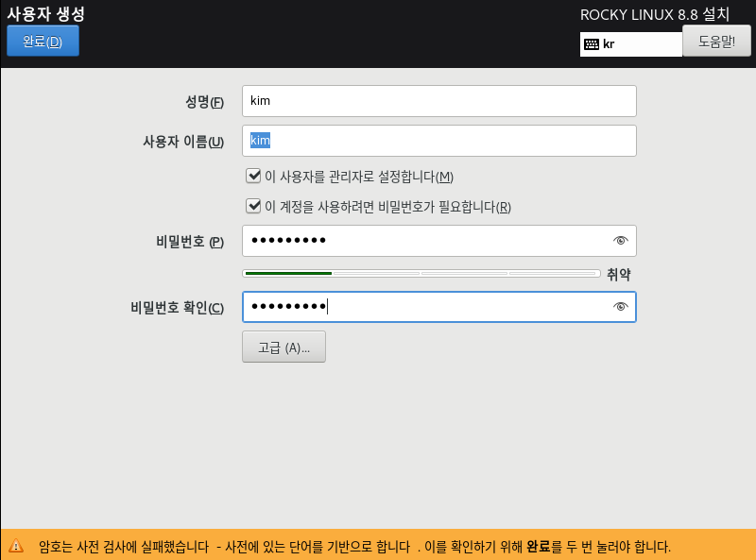Click the 성명(F) label
Viewport: 756px width, 560px height.
pyautogui.click(x=204, y=102)
